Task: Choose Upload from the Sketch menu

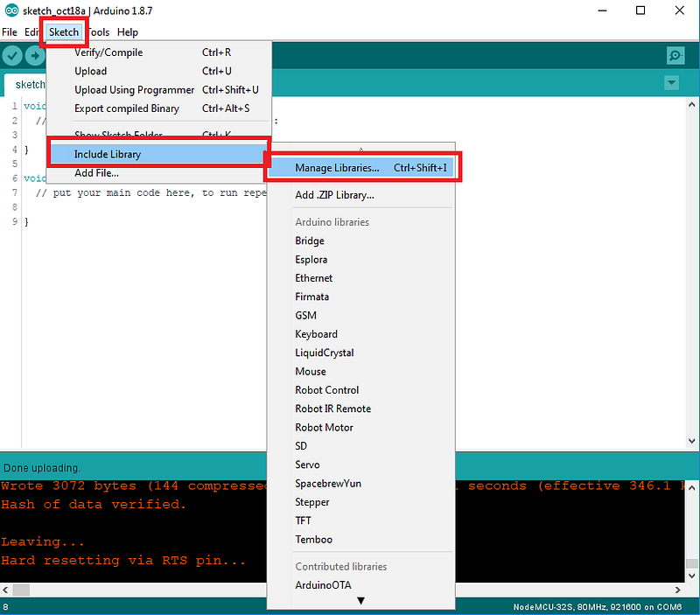Action: (159, 71)
